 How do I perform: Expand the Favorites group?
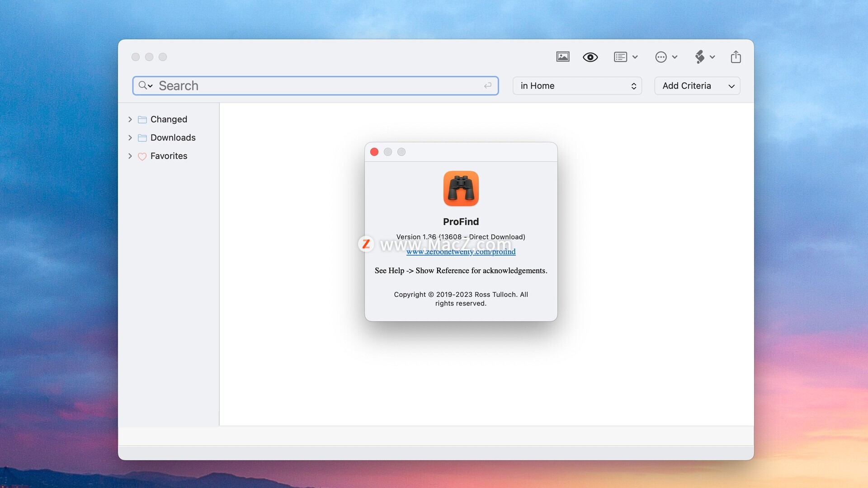click(x=130, y=156)
